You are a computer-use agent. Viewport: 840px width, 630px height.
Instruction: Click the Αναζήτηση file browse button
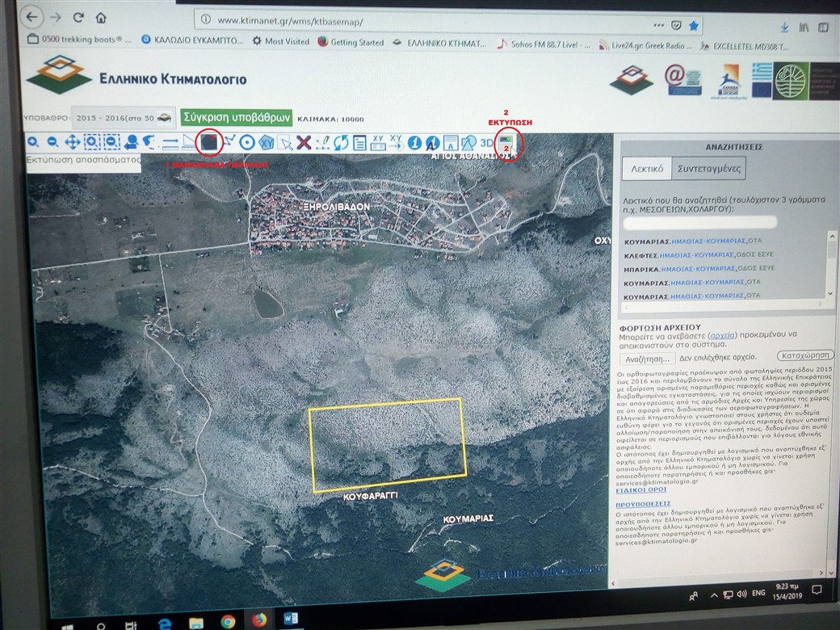pos(646,358)
